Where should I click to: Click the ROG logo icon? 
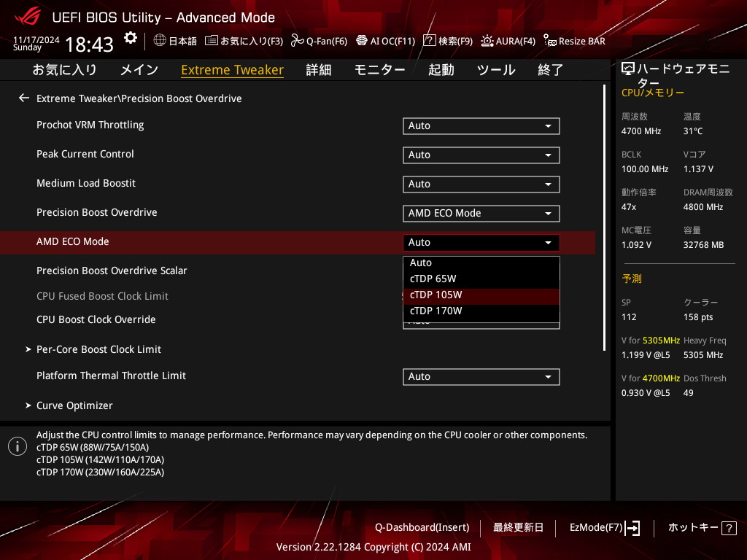(x=28, y=17)
